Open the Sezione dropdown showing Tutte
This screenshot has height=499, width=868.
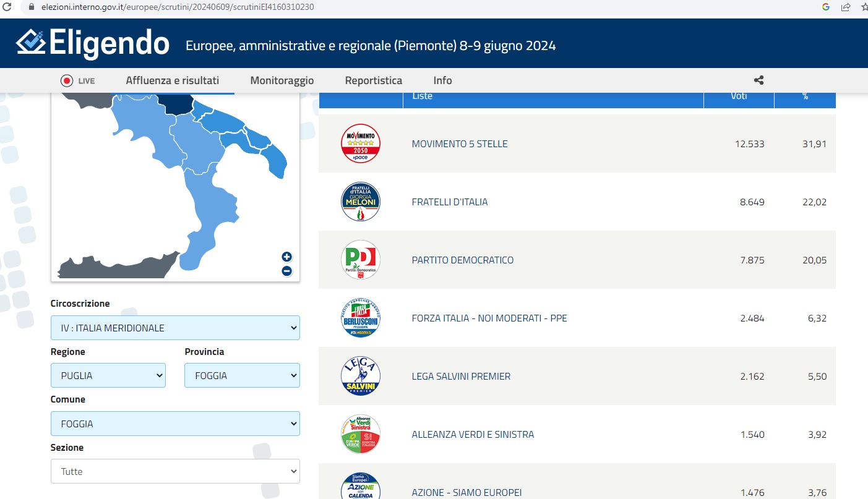coord(175,471)
